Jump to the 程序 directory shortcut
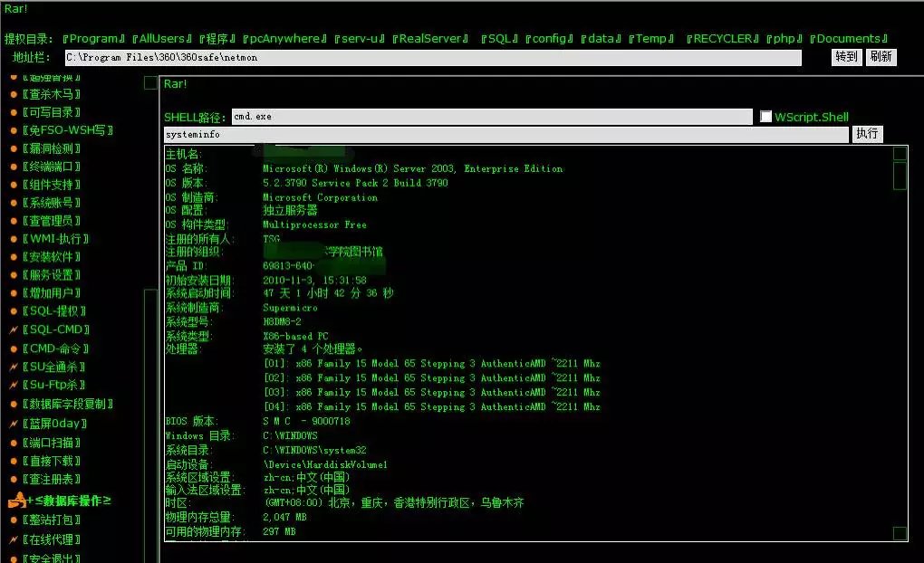The image size is (924, 563). click(217, 39)
